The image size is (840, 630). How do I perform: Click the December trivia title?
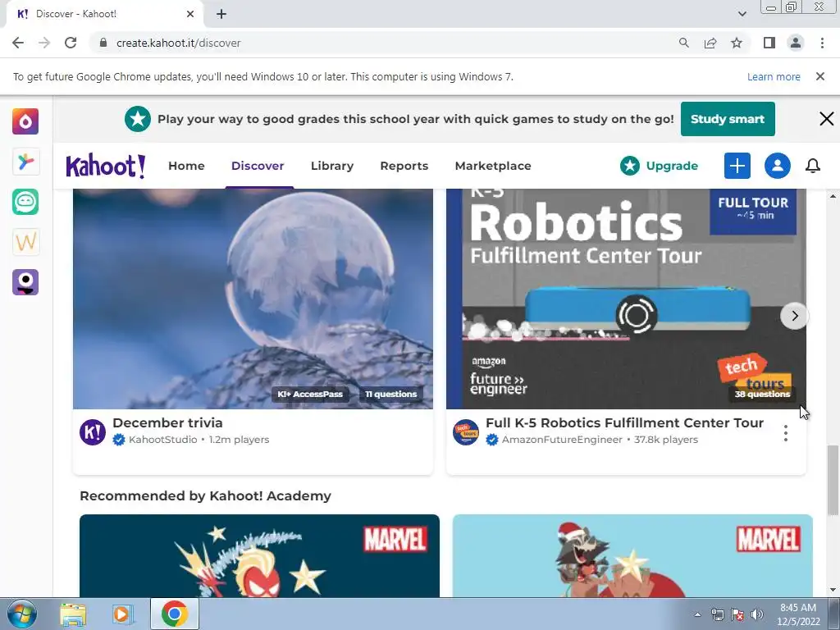167,422
